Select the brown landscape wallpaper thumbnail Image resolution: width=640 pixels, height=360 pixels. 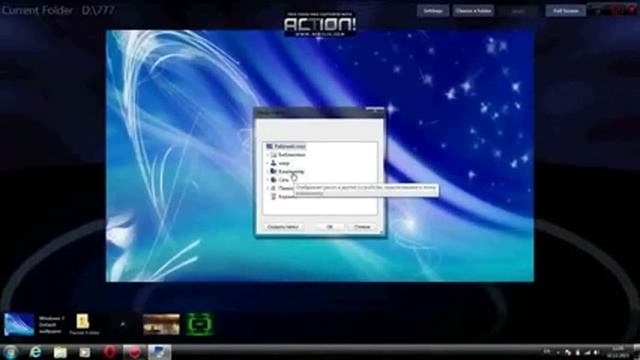pos(161,324)
